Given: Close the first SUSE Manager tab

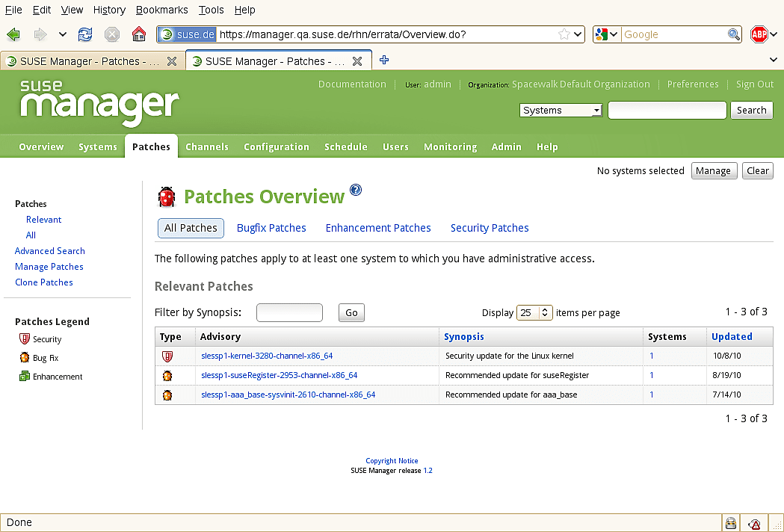Looking at the screenshot, I should pyautogui.click(x=171, y=61).
